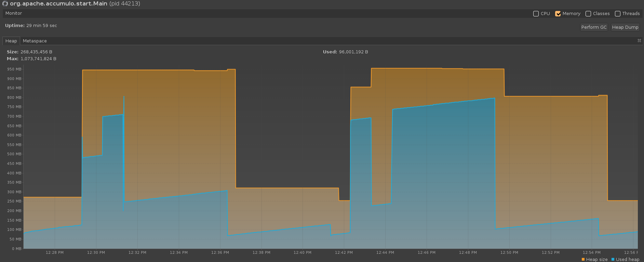Click the orange Heap size legend swatch
The width and height of the screenshot is (644, 262).
pos(583,259)
